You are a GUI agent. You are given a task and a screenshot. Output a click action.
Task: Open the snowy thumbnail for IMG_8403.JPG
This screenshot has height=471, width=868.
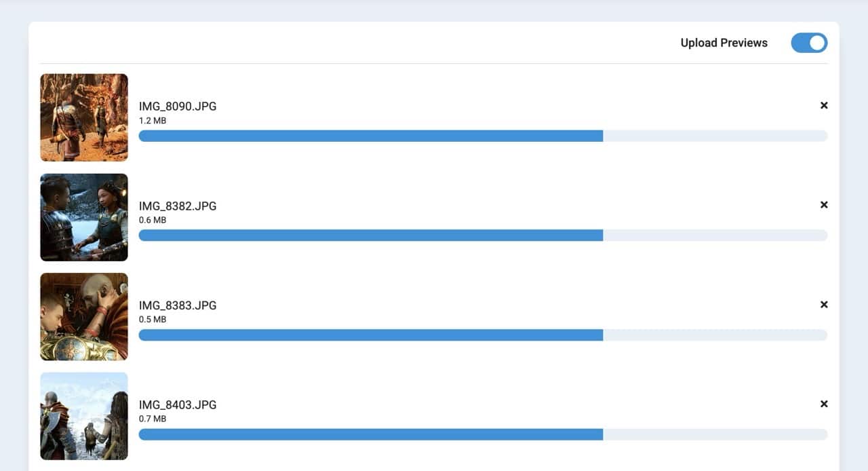click(x=84, y=416)
